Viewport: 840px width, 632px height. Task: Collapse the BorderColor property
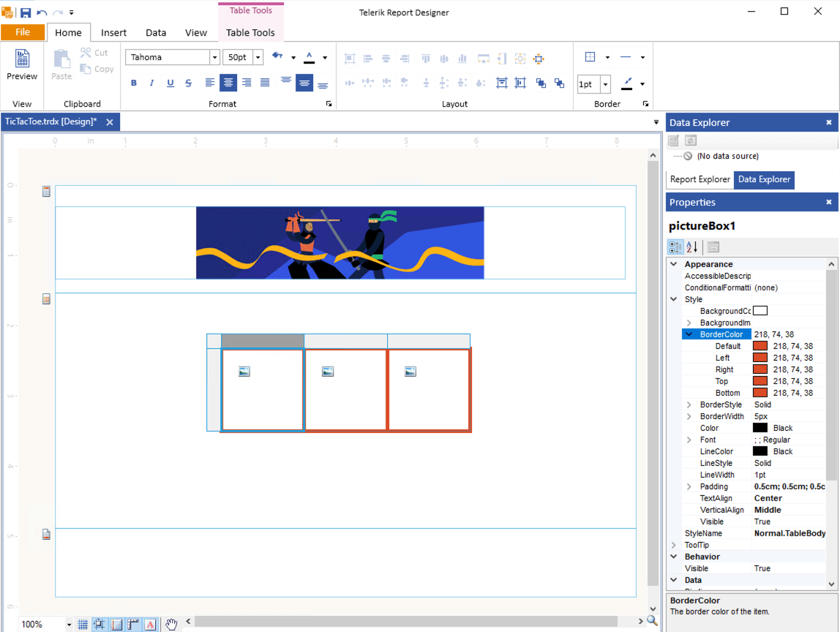(689, 334)
